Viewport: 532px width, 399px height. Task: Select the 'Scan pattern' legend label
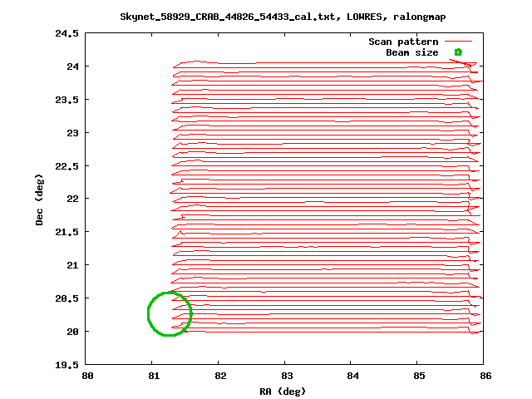[403, 41]
